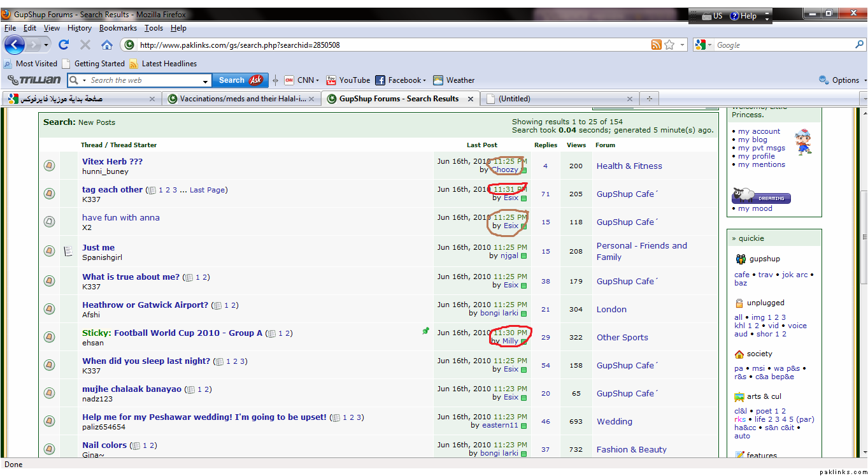Image resolution: width=868 pixels, height=476 pixels.
Task: Bookmark this page with the star icon
Action: click(x=669, y=45)
